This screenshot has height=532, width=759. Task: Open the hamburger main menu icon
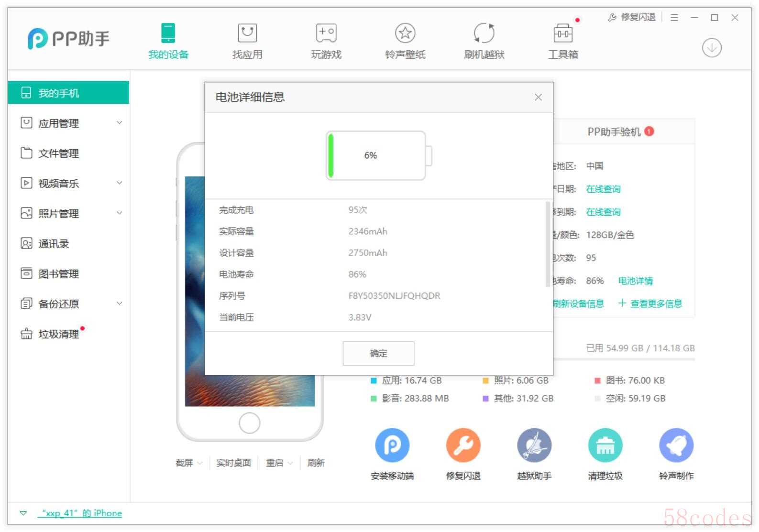point(674,18)
